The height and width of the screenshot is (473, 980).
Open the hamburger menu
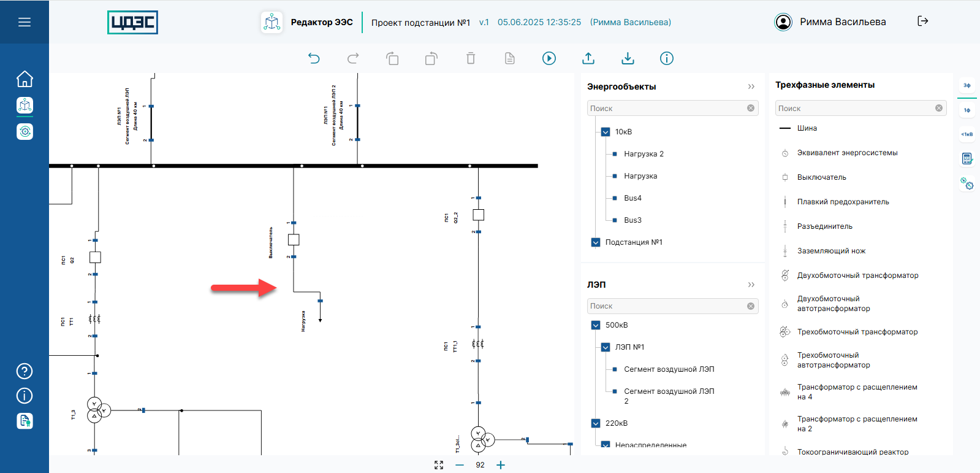(x=25, y=22)
